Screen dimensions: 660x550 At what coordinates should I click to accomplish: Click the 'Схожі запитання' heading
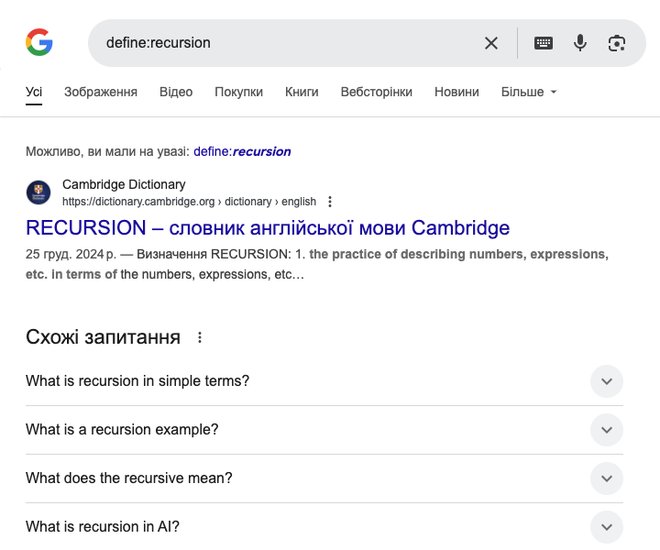[103, 337]
